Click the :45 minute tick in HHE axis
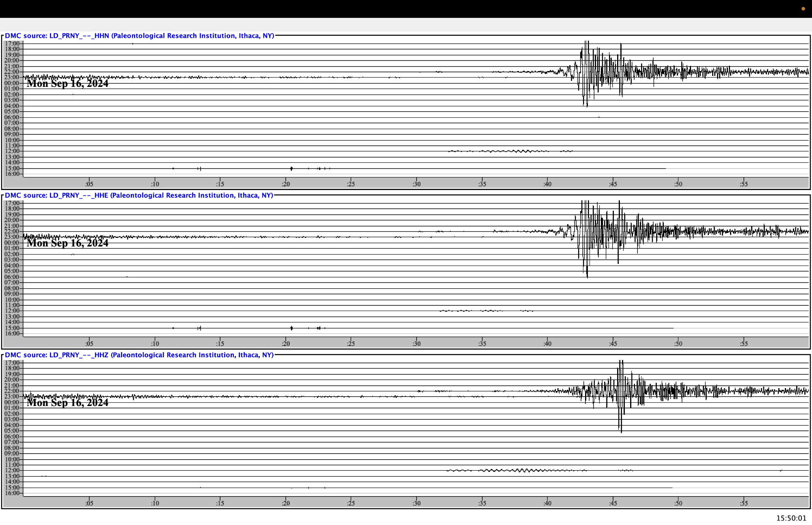 (613, 344)
